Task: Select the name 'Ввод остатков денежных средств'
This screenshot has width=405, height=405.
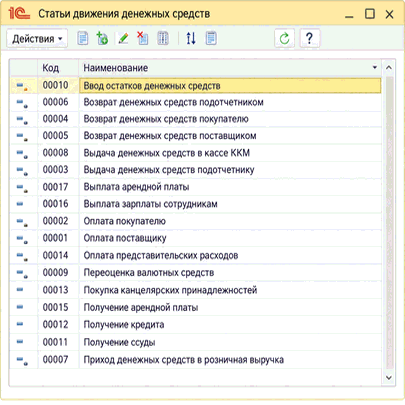Action: [230, 86]
